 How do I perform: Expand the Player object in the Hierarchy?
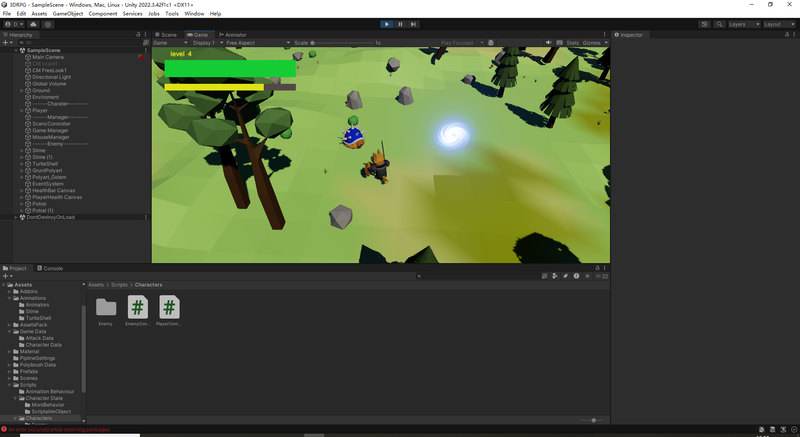pos(22,111)
